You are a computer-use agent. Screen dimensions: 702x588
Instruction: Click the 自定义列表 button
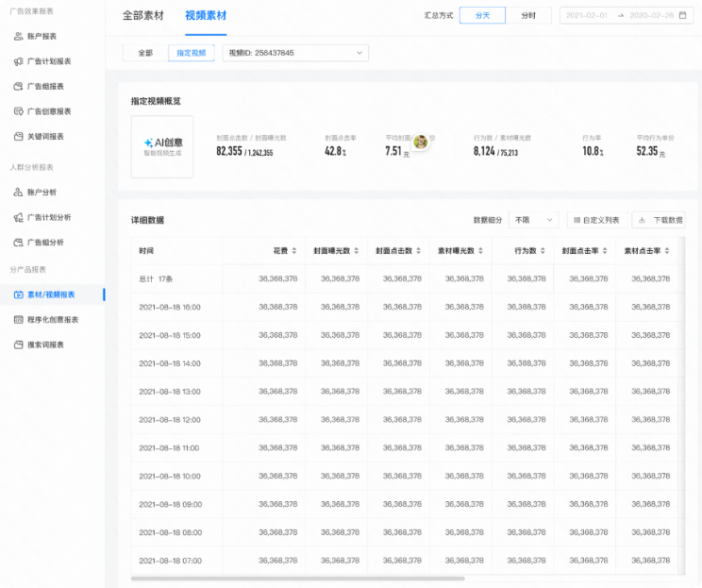point(597,220)
